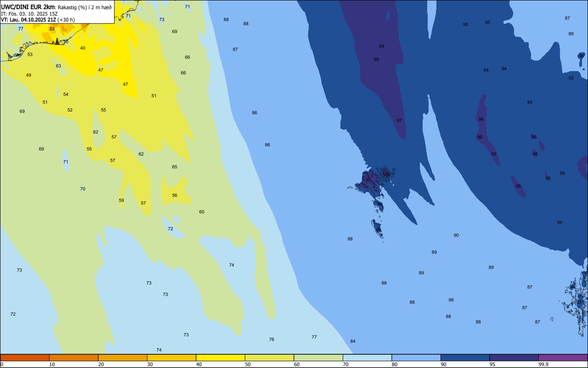588x368 pixels.
Task: Click the map value 60 in green area
Action: [x=202, y=212]
